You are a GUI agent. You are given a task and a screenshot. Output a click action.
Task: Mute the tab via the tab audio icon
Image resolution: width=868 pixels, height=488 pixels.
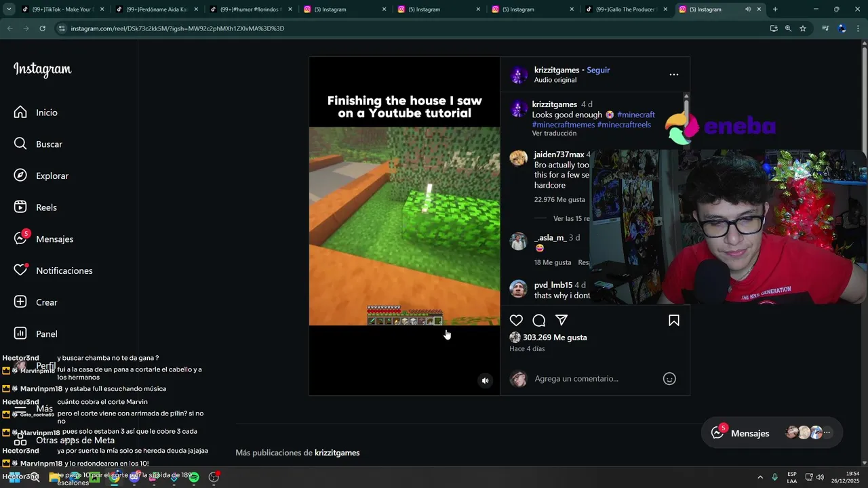pos(748,9)
